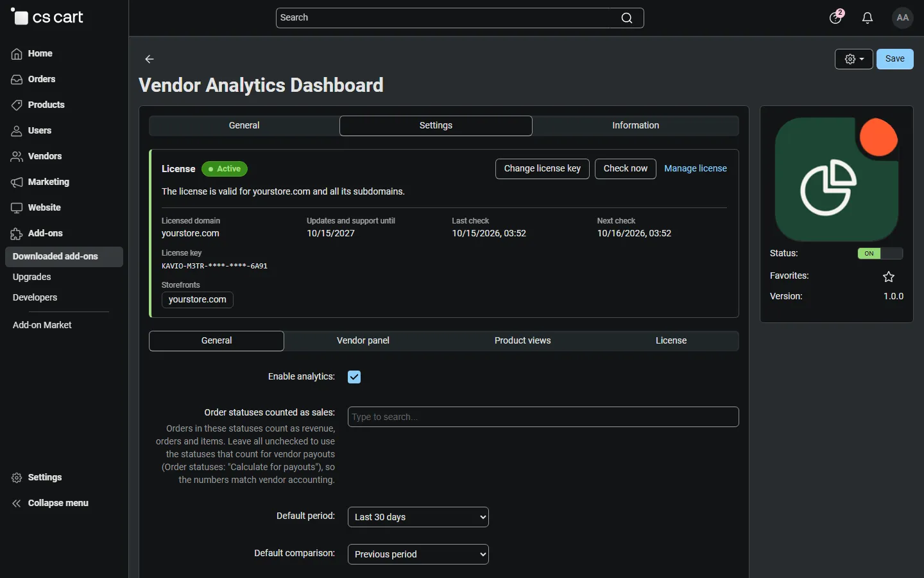Click the search magnifier icon
Viewport: 924px width, 578px height.
click(627, 18)
